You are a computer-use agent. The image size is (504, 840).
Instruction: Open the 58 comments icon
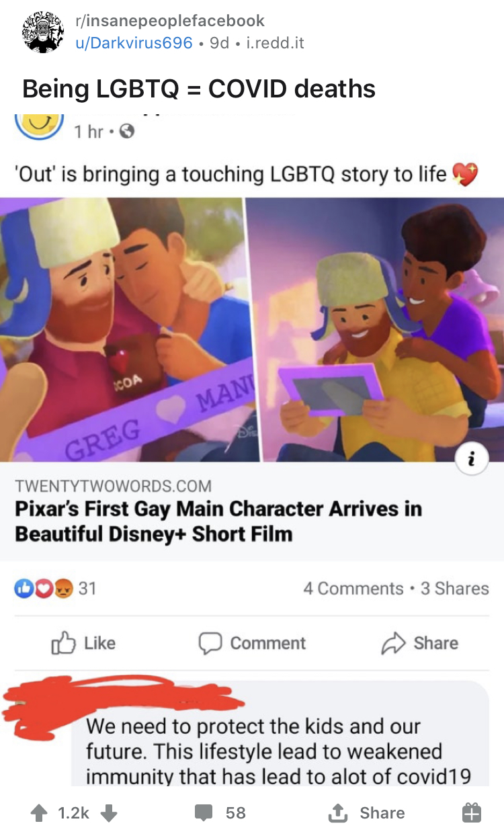pyautogui.click(x=204, y=813)
